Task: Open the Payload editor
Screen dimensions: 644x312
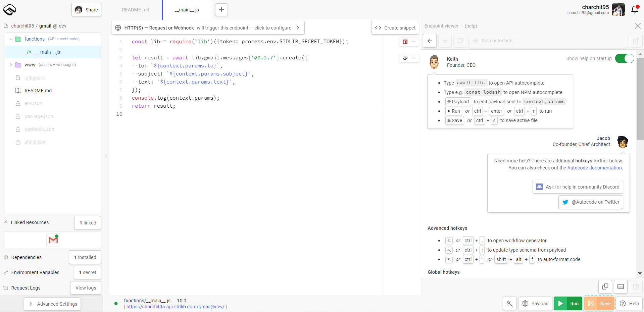Action: pyautogui.click(x=535, y=304)
